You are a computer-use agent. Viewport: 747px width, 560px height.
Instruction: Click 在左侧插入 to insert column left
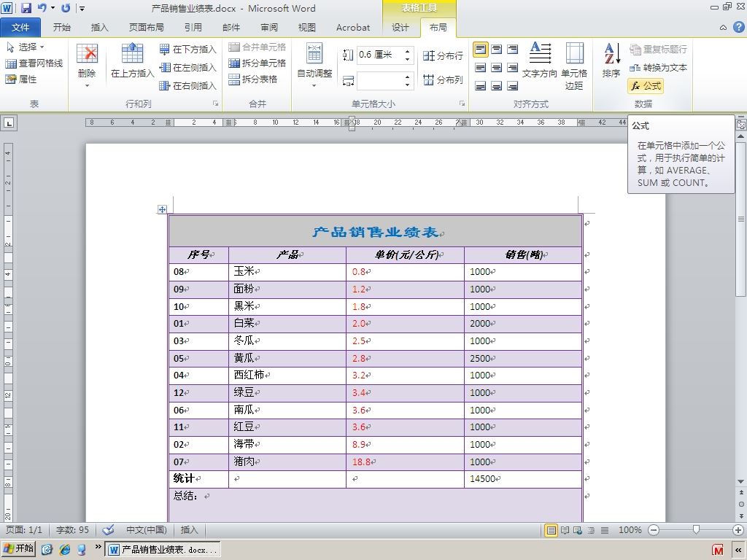coord(187,68)
